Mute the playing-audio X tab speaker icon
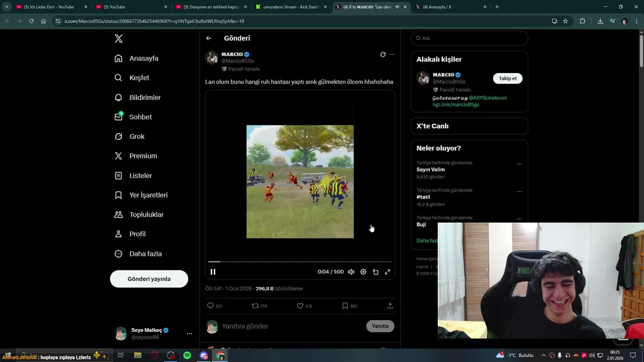This screenshot has width=644, height=362. (x=397, y=7)
